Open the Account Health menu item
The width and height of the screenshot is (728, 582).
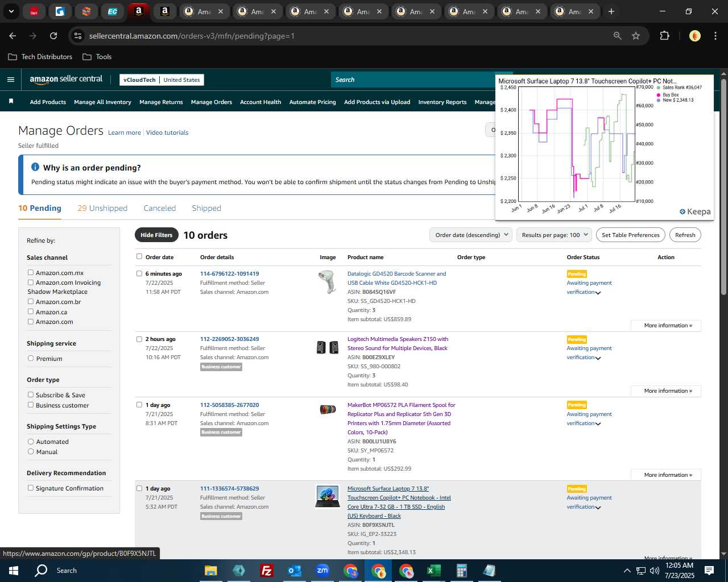pos(260,102)
